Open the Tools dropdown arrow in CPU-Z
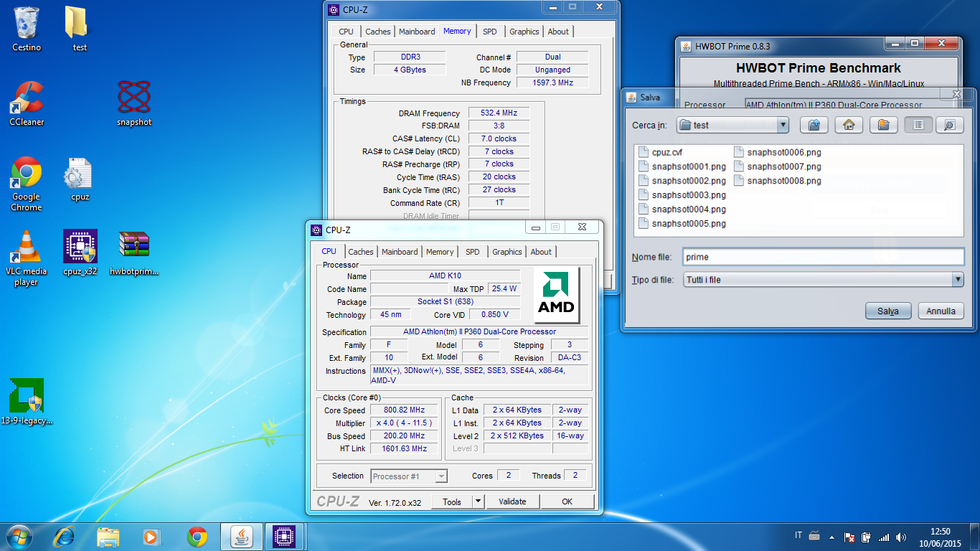This screenshot has height=551, width=980. (x=479, y=501)
